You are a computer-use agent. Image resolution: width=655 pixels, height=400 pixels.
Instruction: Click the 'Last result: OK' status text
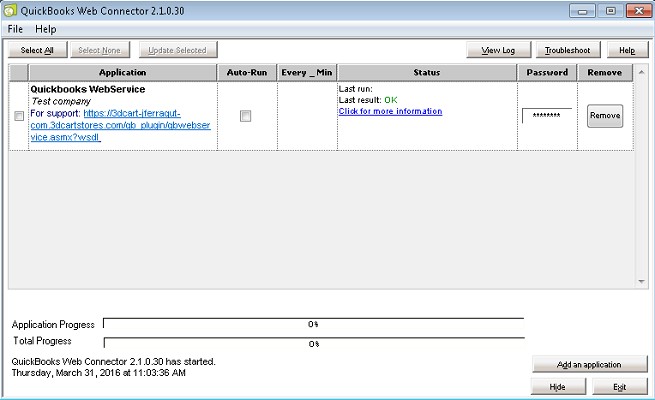368,100
